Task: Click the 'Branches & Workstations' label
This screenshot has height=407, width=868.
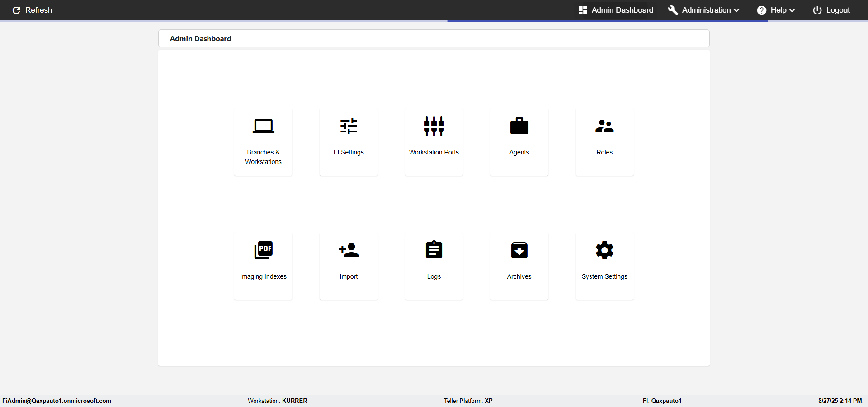Action: coord(263,157)
